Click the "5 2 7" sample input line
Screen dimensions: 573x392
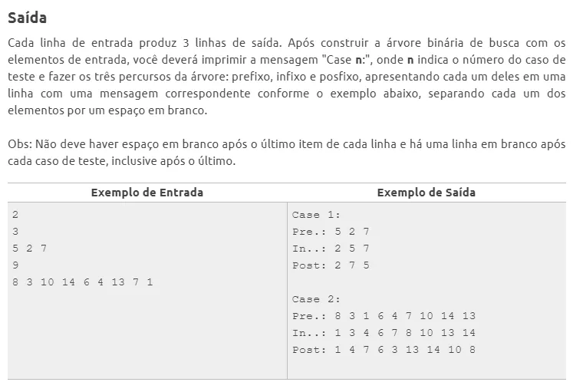[x=30, y=249]
